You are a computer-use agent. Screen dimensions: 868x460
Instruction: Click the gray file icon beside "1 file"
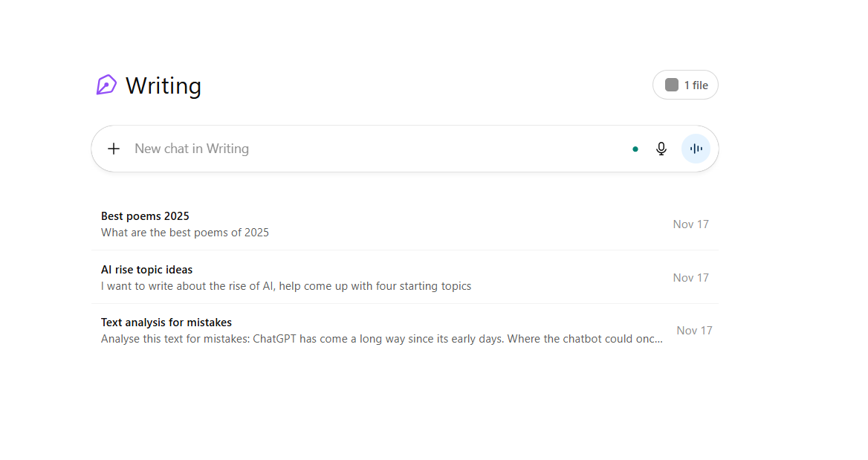tap(672, 85)
